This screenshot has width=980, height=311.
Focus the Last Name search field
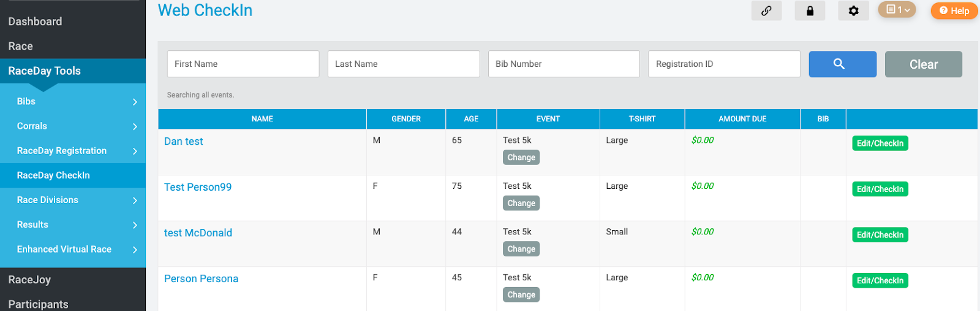coord(404,64)
